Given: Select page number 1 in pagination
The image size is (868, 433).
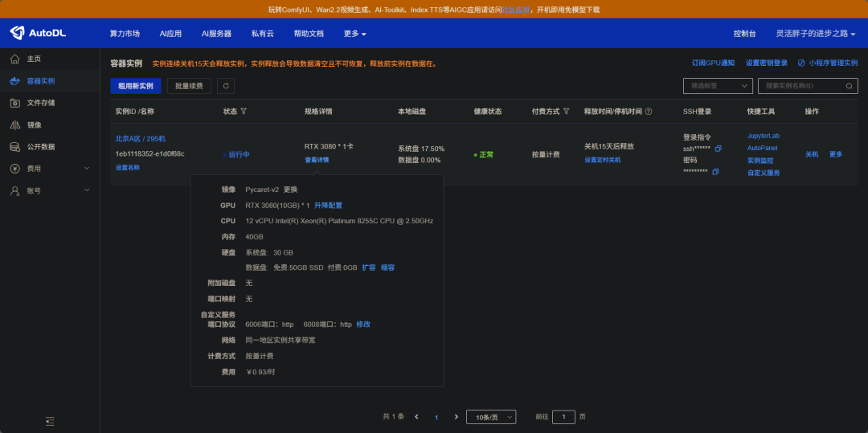Looking at the screenshot, I should [x=436, y=418].
